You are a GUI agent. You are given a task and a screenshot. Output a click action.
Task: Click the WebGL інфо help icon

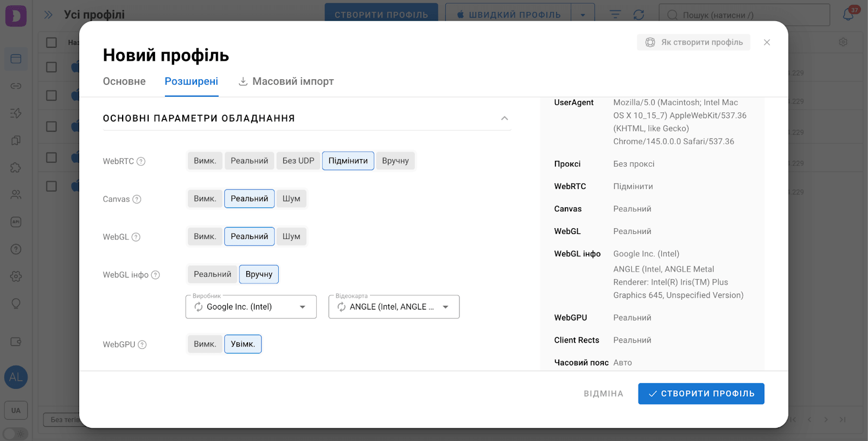(x=156, y=275)
